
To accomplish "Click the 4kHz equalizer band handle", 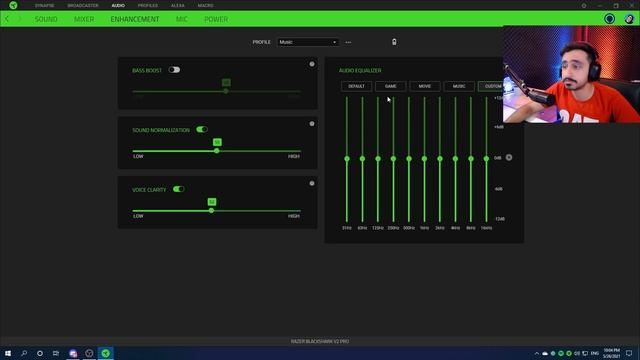I will click(x=455, y=158).
